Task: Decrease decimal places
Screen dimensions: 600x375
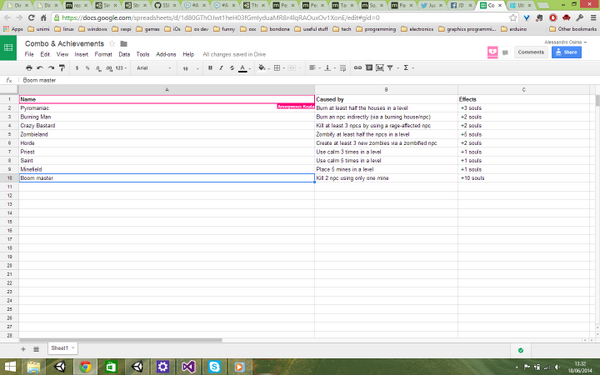Action: point(98,68)
